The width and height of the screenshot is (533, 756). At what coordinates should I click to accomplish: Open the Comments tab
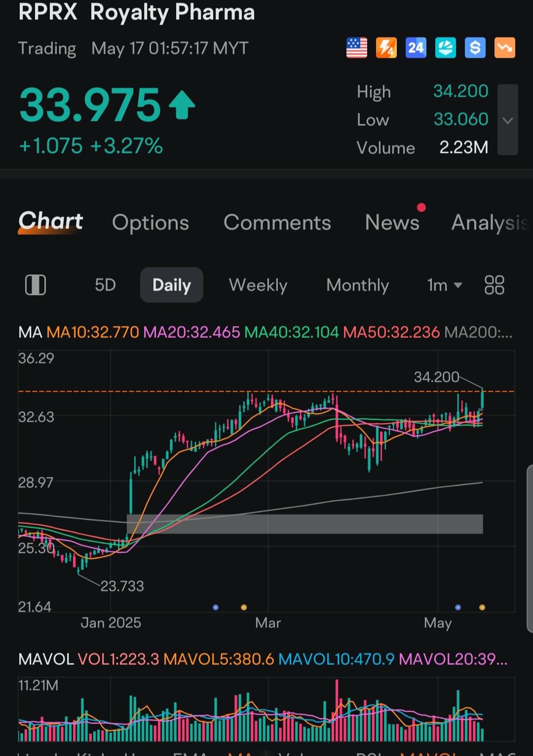(x=277, y=222)
